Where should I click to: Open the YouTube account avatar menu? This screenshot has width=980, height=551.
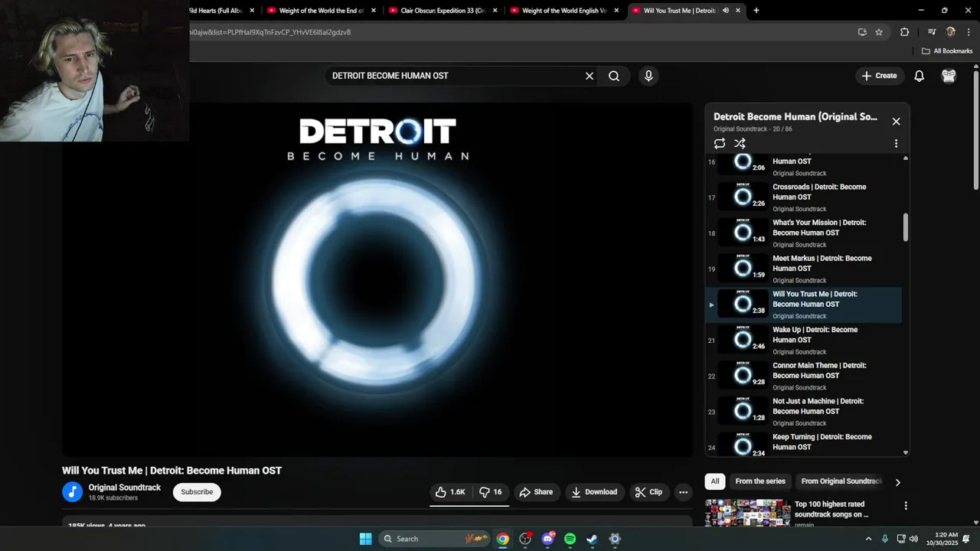coord(949,76)
